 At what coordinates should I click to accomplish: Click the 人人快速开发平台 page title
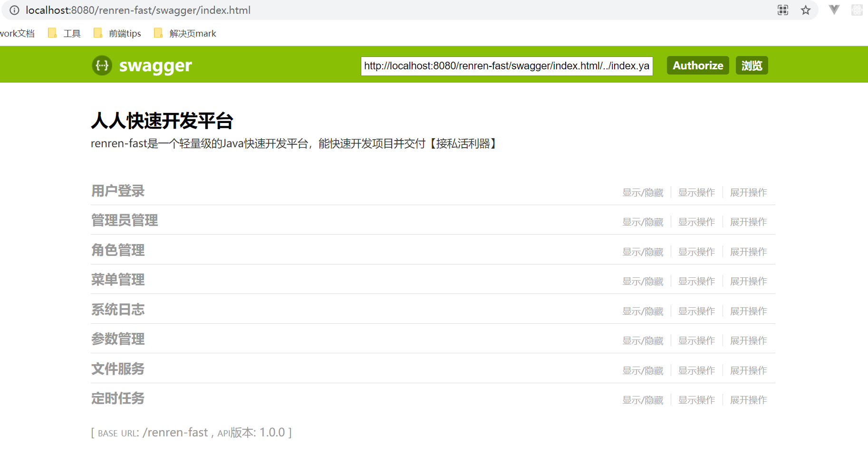[x=162, y=121]
